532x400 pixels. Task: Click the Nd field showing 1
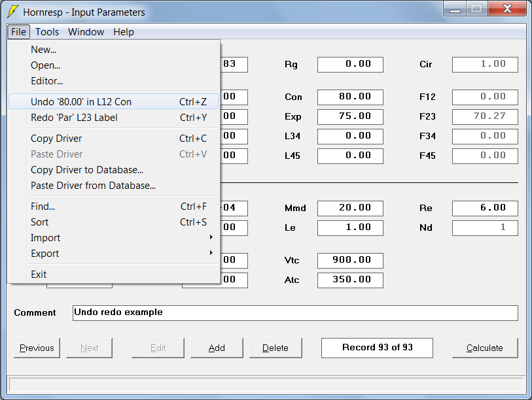tap(485, 228)
